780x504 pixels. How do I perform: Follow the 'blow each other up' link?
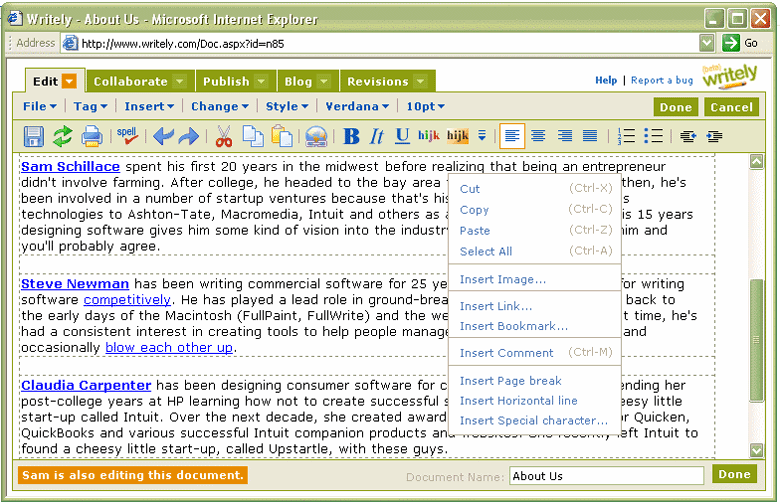pyautogui.click(x=169, y=347)
